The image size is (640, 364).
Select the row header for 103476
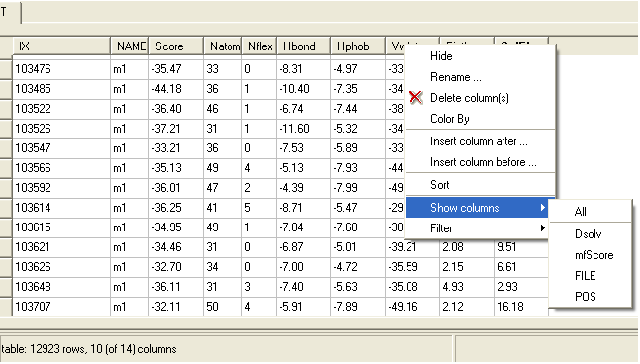click(6, 69)
